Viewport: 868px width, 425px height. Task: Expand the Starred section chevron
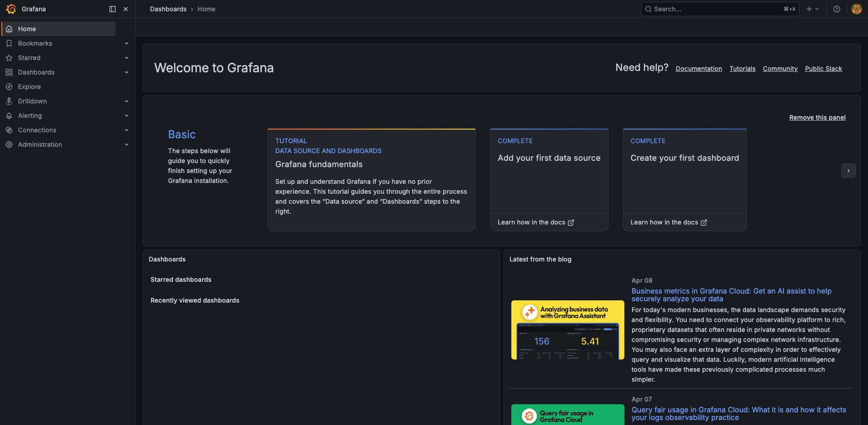tap(127, 58)
